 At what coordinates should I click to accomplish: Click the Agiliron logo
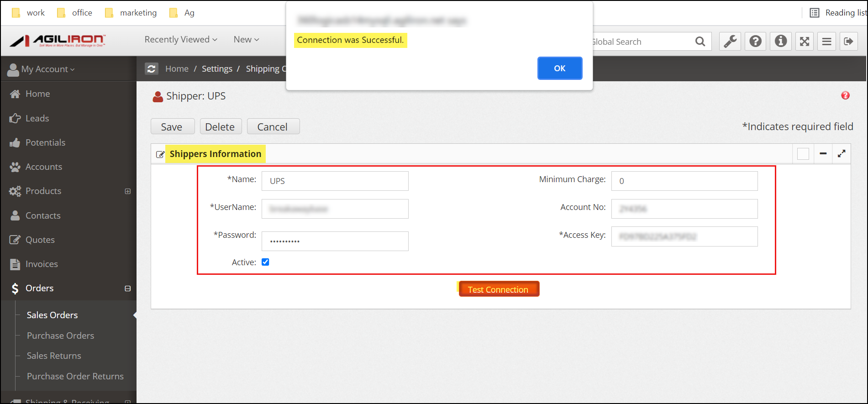click(58, 41)
